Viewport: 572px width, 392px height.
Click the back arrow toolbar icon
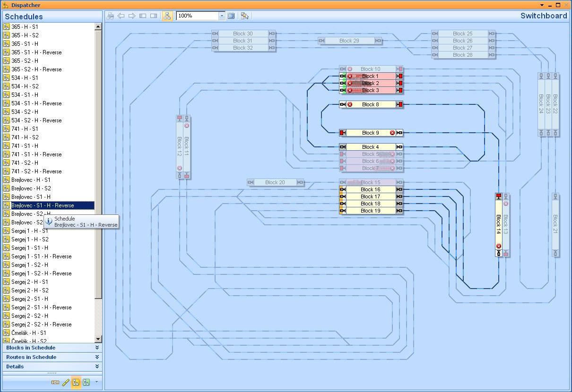(121, 16)
